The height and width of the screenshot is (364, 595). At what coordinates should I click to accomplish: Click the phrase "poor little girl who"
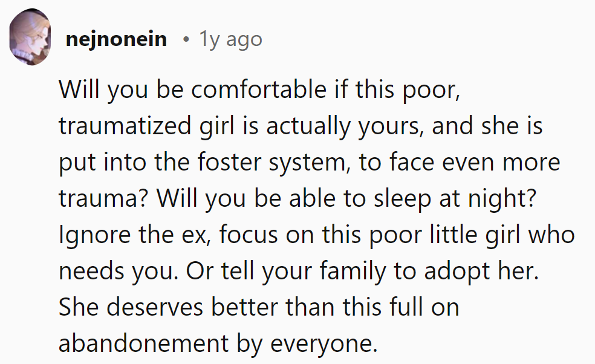point(452,235)
